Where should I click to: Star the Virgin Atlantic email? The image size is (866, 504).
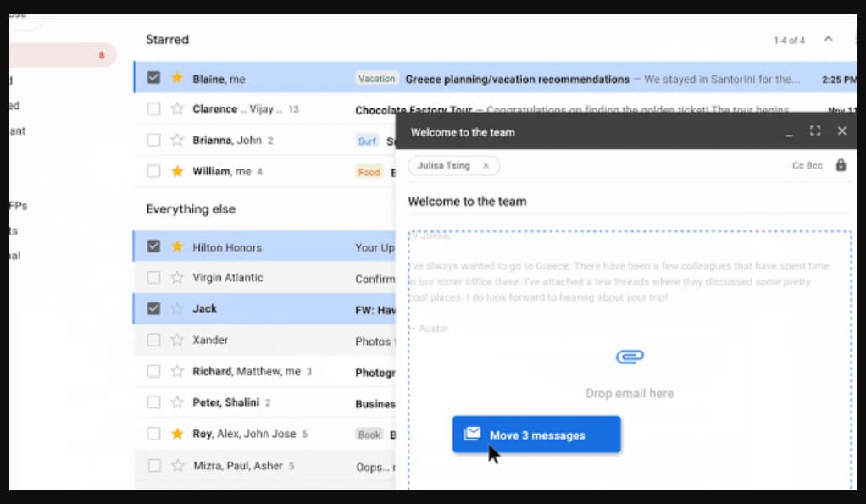pos(177,278)
